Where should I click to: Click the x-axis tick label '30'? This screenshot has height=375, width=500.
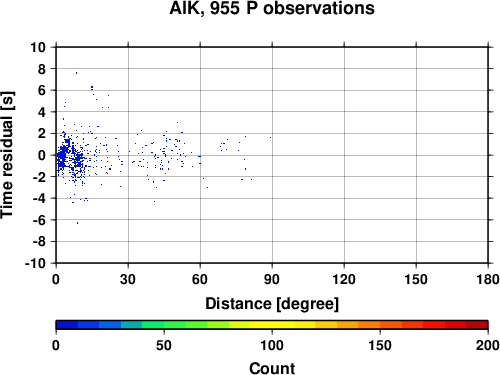(128, 279)
